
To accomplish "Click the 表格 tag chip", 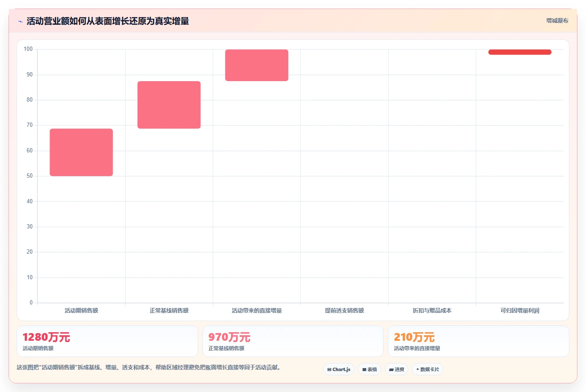I will (x=369, y=369).
